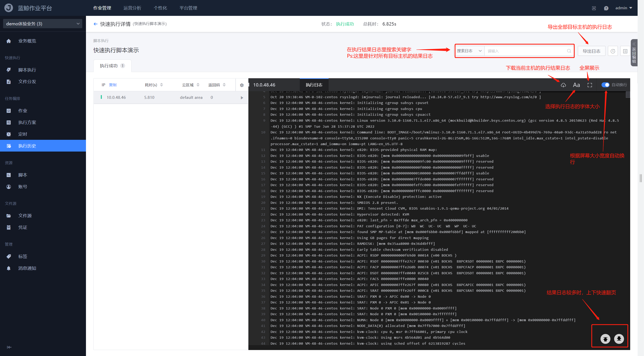The width and height of the screenshot is (644, 356).
Task: Collapse the left sidebar navigation
Action: coord(9,347)
